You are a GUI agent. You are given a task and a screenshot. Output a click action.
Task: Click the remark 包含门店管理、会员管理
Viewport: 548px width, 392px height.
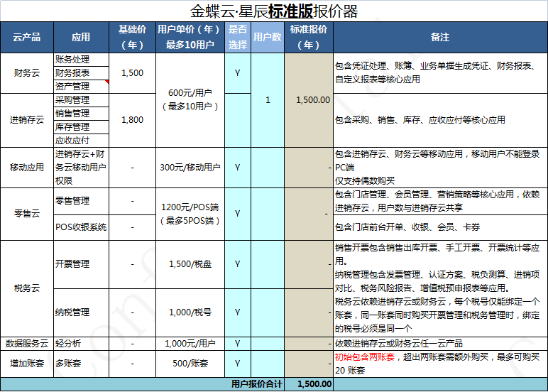point(440,202)
